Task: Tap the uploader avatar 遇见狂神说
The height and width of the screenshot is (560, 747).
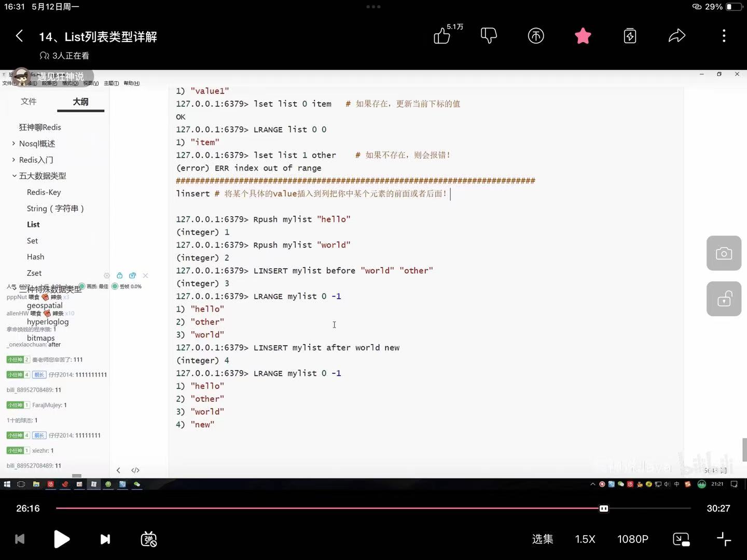Action: coord(21,77)
